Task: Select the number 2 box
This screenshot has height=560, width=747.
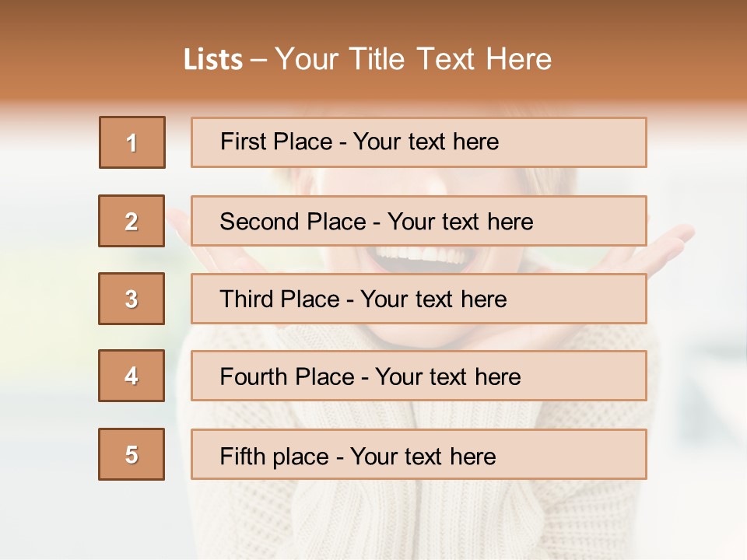Action: pyautogui.click(x=132, y=221)
